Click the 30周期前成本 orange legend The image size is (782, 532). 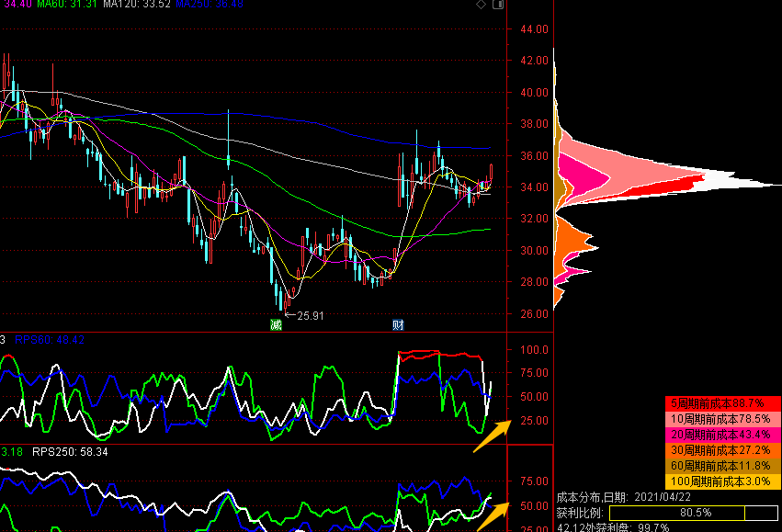722,450
